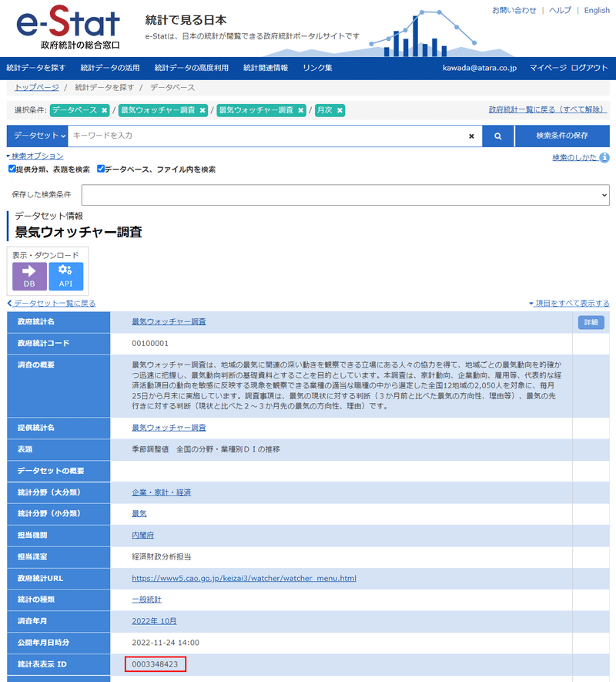The width and height of the screenshot is (616, 682).
Task: Uncheck データベース、ファイル内を検索
Action: tap(99, 169)
